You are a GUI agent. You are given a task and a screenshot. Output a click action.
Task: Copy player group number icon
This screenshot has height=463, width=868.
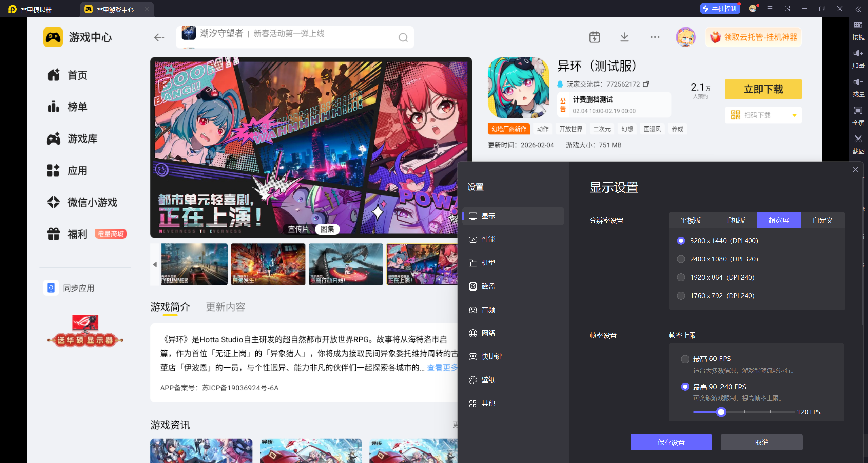point(646,84)
